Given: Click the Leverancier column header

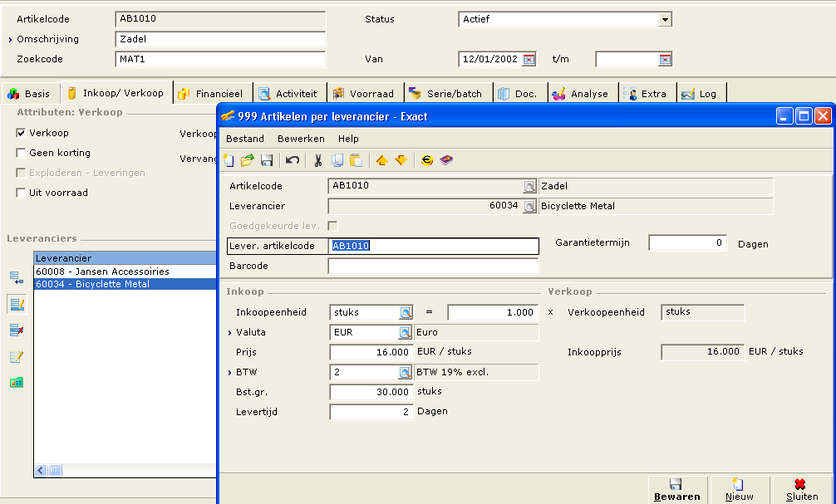Looking at the screenshot, I should pos(125,258).
